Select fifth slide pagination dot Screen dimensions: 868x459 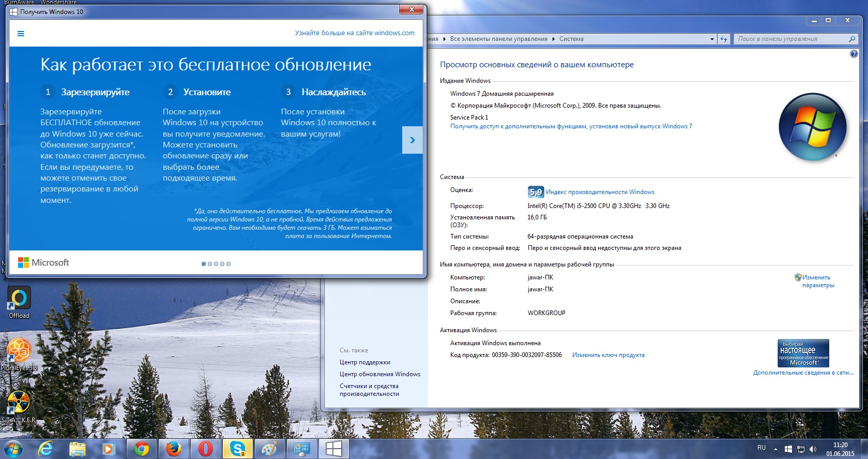coord(229,264)
